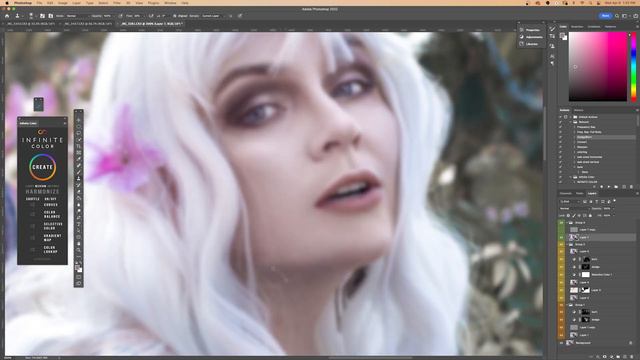Toggle Quick Mask mode icon

click(x=79, y=277)
